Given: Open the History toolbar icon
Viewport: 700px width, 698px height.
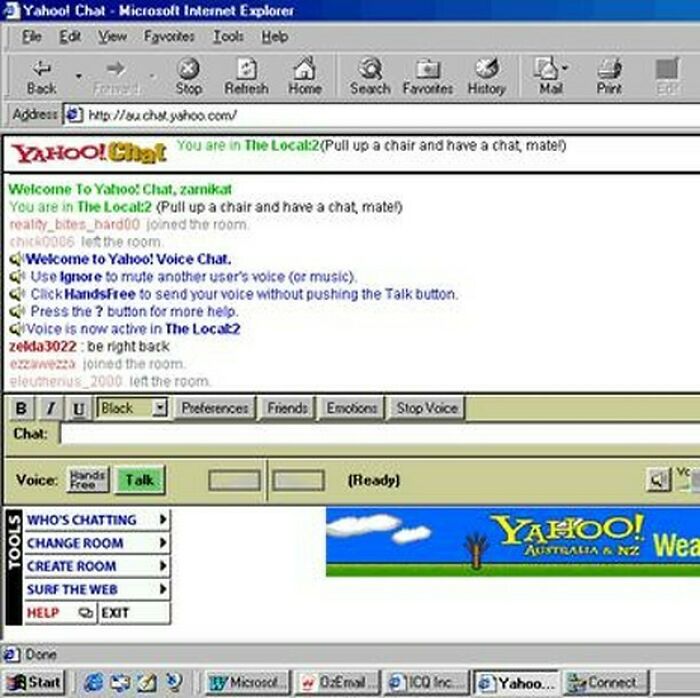Looking at the screenshot, I should (486, 75).
